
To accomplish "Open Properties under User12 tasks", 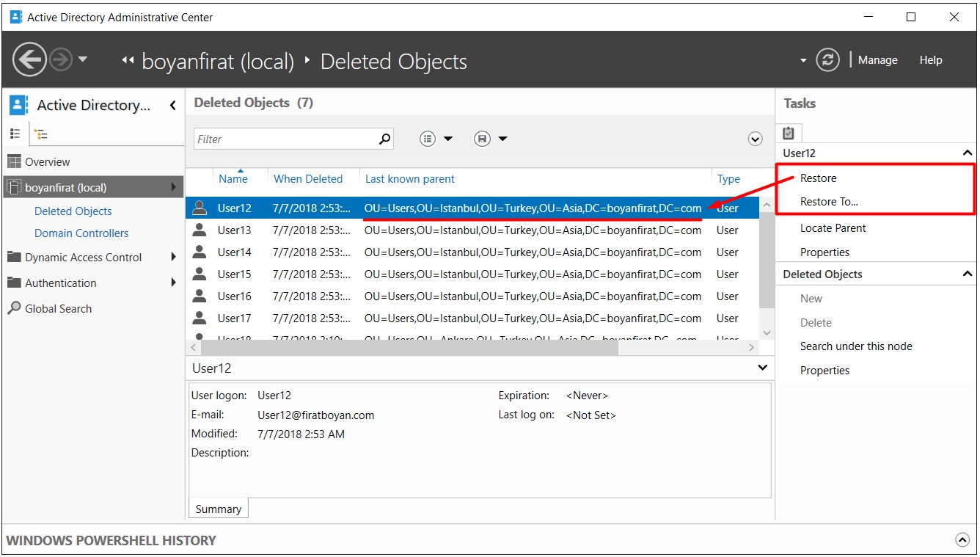I will tap(825, 252).
